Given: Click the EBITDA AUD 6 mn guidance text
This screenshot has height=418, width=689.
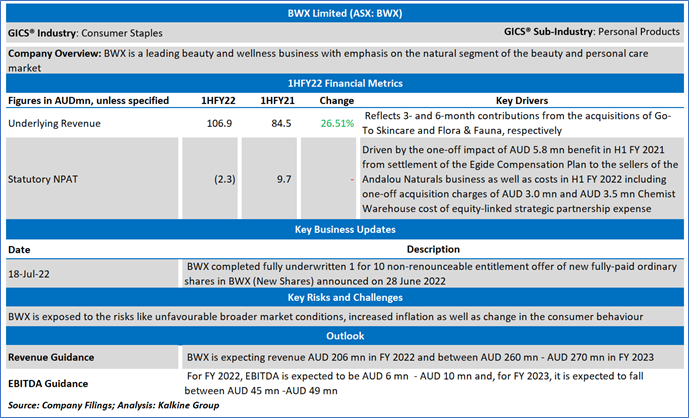Looking at the screenshot, I should [414, 383].
